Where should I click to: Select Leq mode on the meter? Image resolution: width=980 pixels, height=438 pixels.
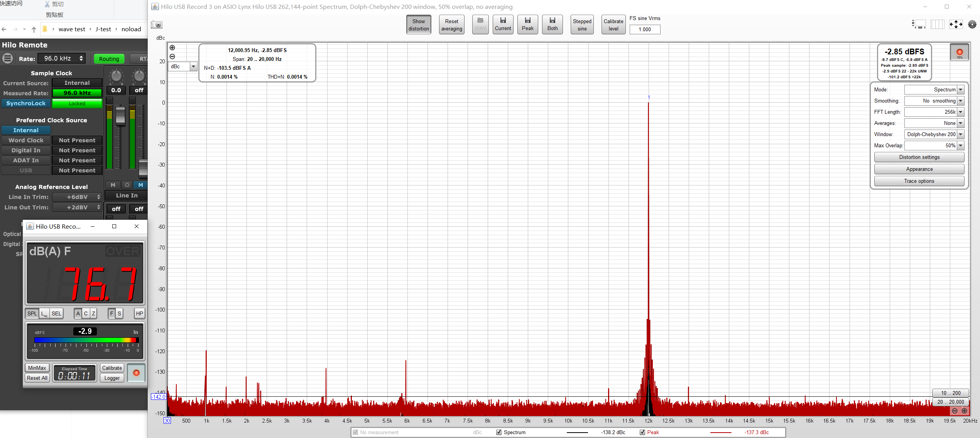coord(44,313)
